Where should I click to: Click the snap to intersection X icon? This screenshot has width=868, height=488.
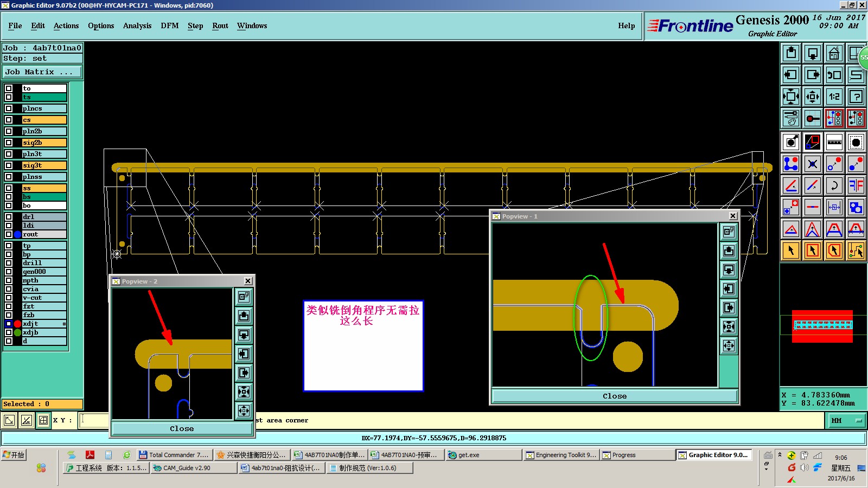click(813, 164)
